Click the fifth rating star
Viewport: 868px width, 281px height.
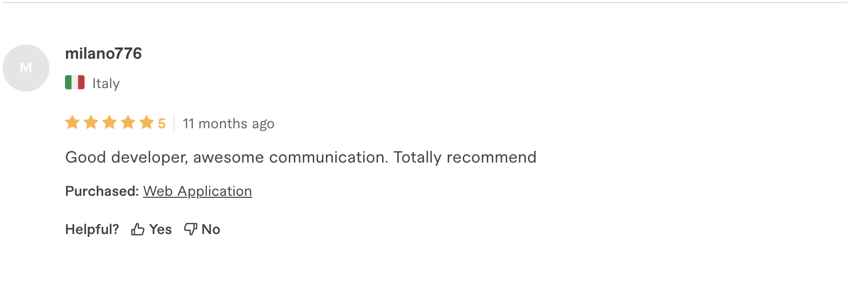147,122
